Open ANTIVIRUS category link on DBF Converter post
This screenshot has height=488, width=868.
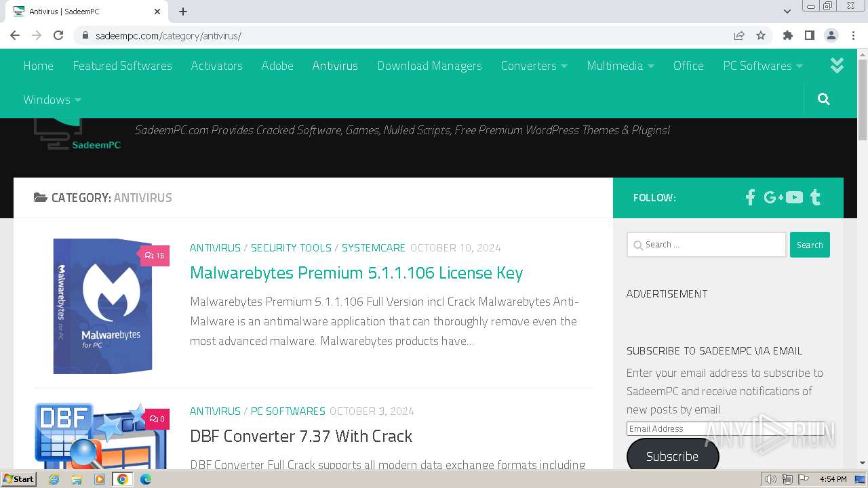coord(215,411)
